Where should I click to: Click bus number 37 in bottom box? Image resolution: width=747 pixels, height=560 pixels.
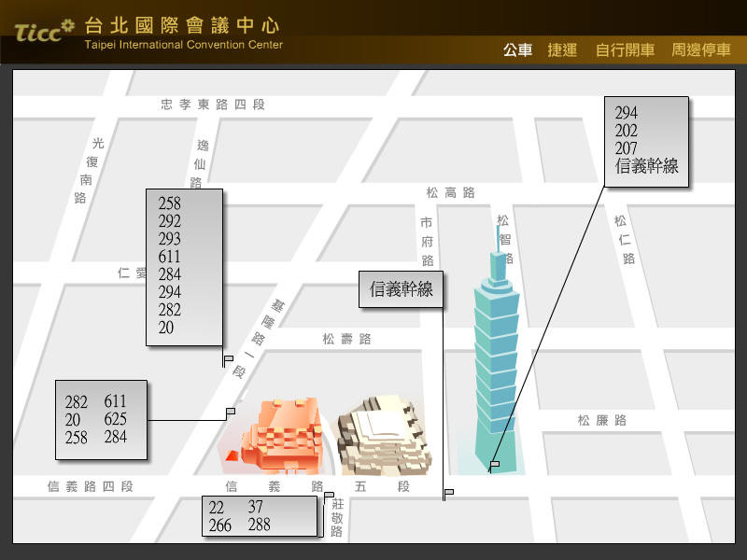[255, 506]
